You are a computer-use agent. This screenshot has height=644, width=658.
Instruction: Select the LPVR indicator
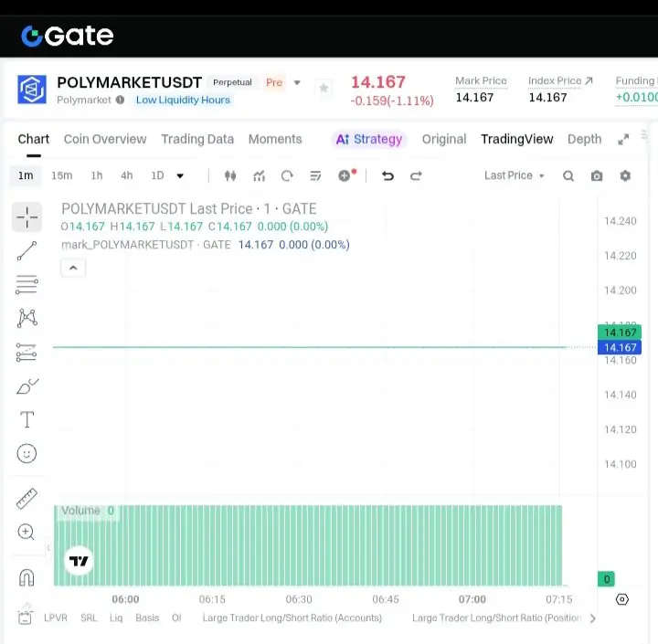(56, 618)
